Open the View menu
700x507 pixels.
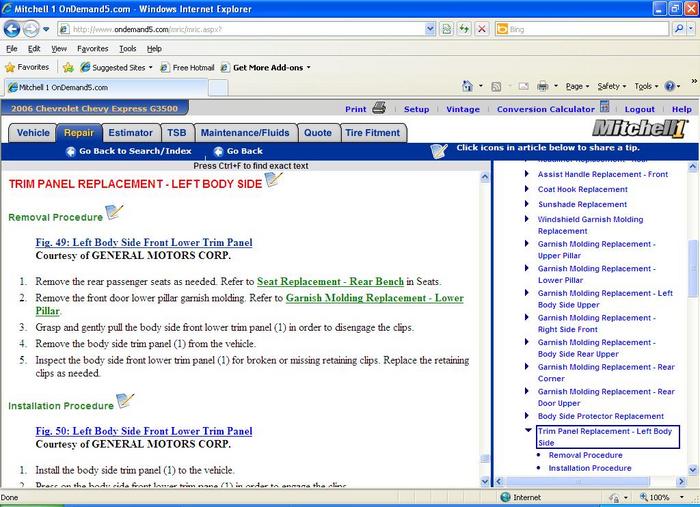tap(58, 49)
